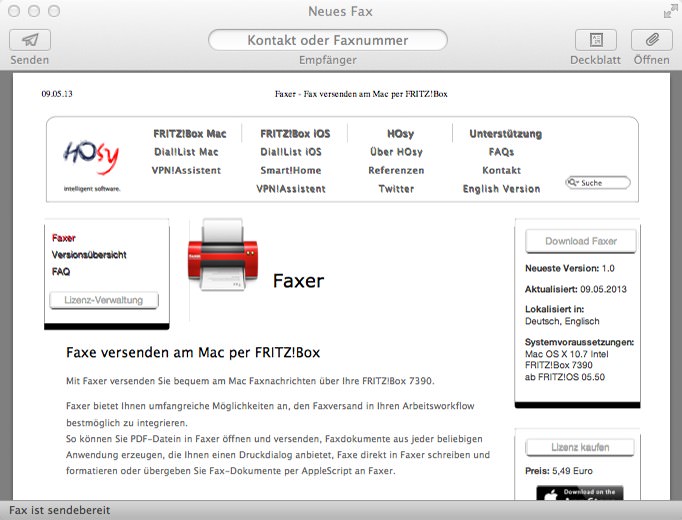Go to Referenzen
Screen dimensions: 682x520
396,170
